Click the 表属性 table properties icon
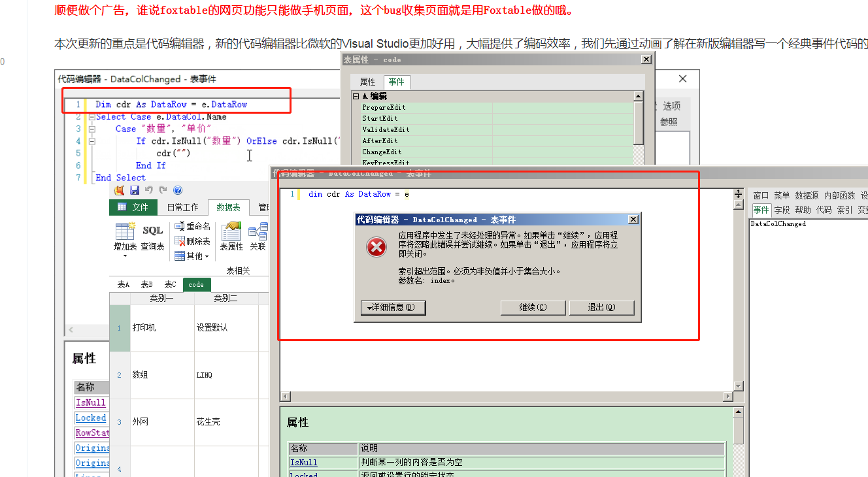This screenshot has height=477, width=868. (x=231, y=231)
